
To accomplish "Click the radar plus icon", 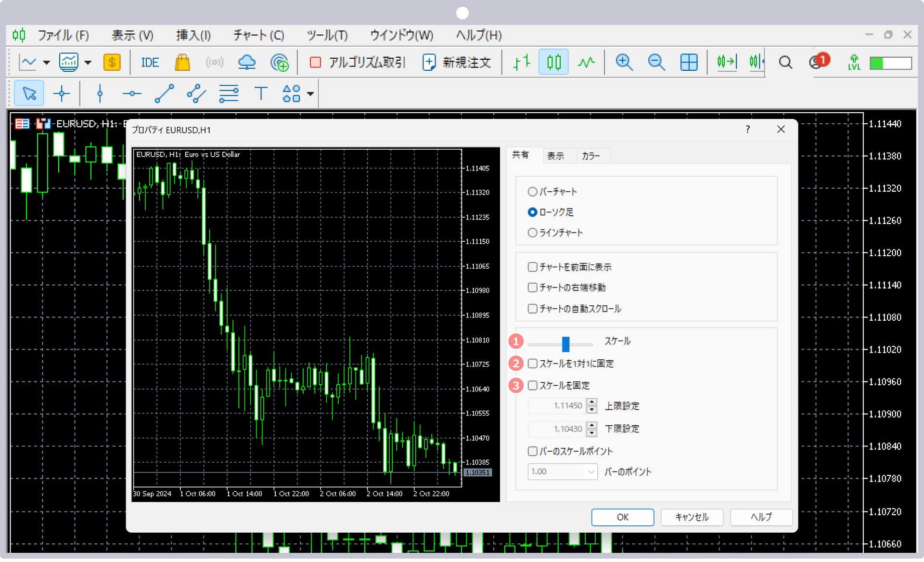I will [279, 63].
